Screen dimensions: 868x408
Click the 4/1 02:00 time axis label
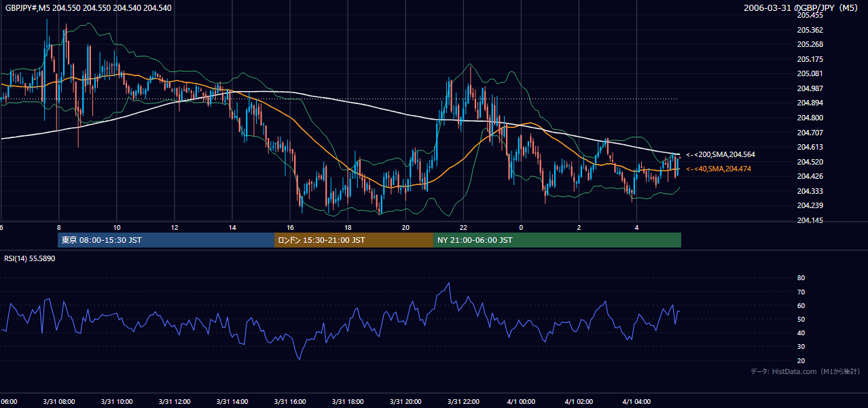coord(579,402)
